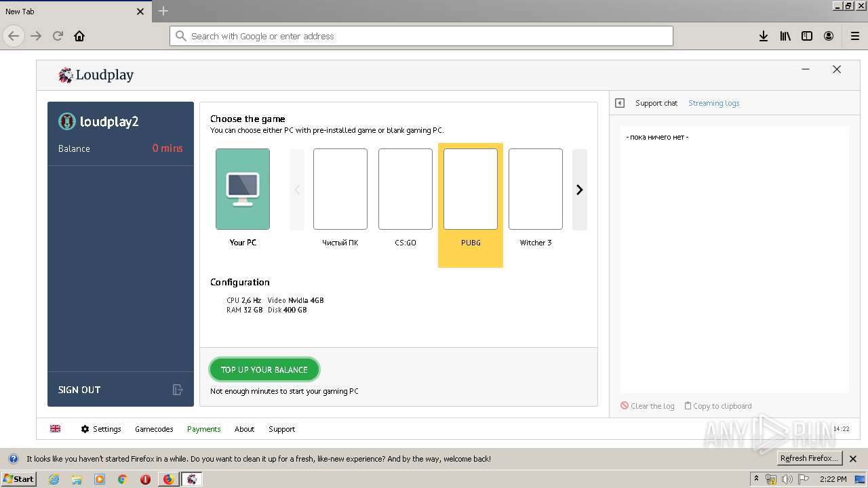Go forward in Firefox

(36, 36)
